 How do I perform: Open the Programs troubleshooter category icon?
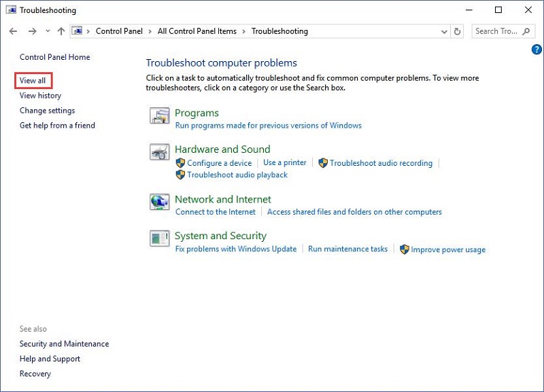(x=159, y=115)
